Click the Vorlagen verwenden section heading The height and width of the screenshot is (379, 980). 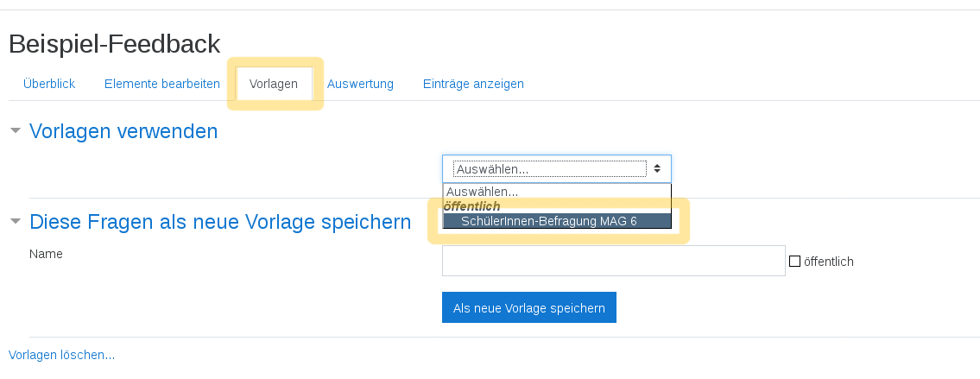123,131
